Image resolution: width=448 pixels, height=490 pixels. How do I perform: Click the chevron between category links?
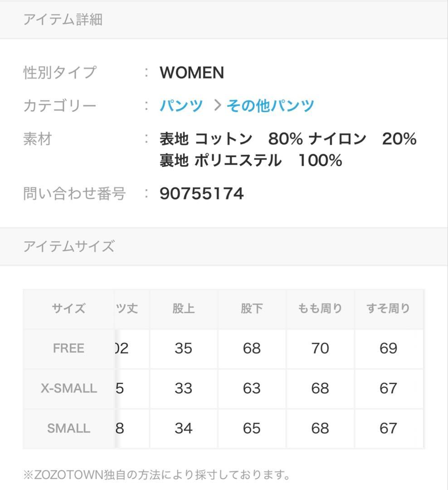coord(217,106)
